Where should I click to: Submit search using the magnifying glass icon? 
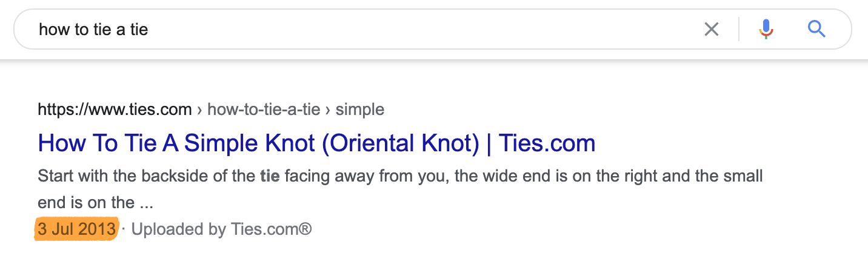coord(816,29)
